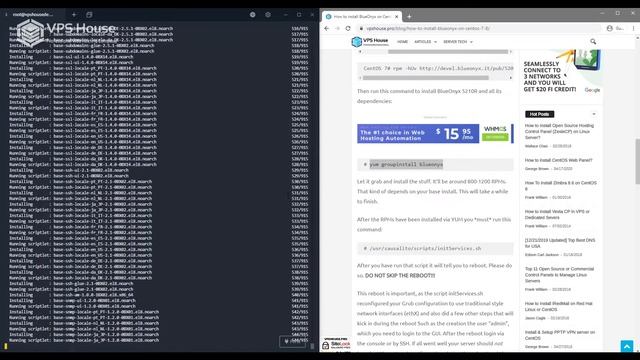Click the blue scroll-to-top arrow button
This screenshot has height=360, width=640.
pyautogui.click(x=627, y=346)
